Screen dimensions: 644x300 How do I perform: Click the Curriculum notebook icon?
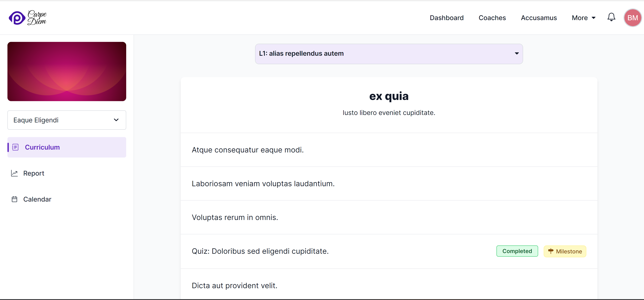click(15, 147)
